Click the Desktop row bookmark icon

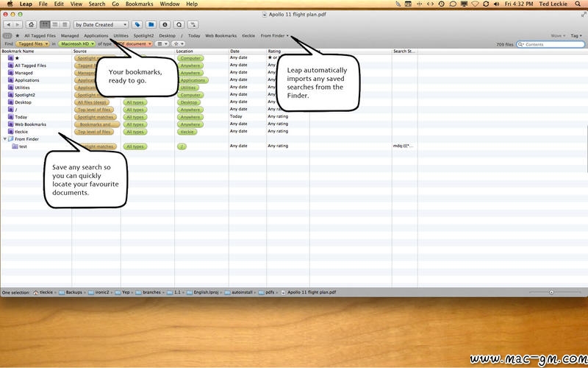pyautogui.click(x=10, y=102)
